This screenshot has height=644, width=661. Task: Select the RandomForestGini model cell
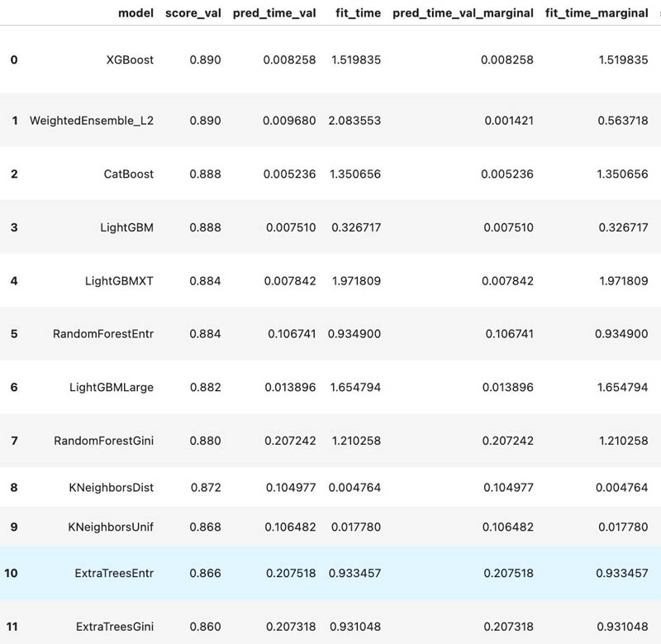click(x=104, y=441)
